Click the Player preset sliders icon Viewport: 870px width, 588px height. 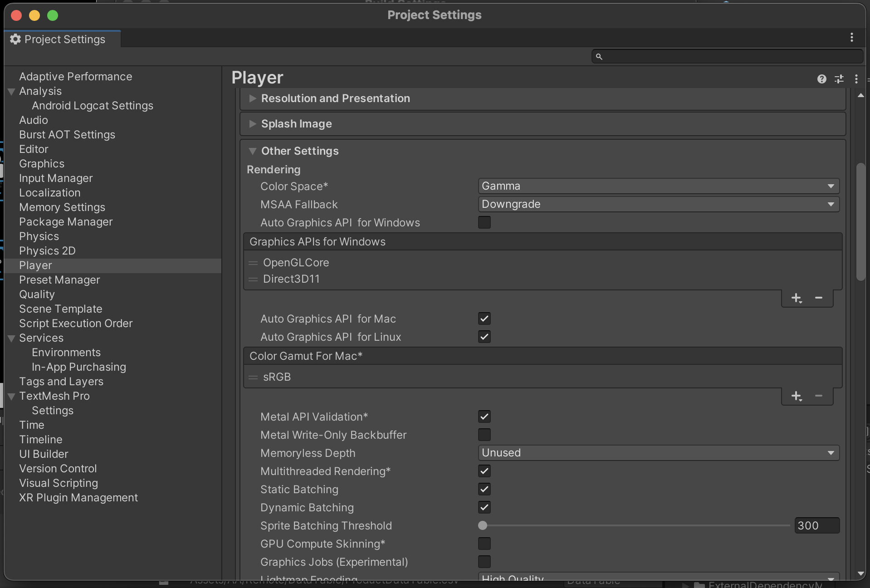(839, 79)
